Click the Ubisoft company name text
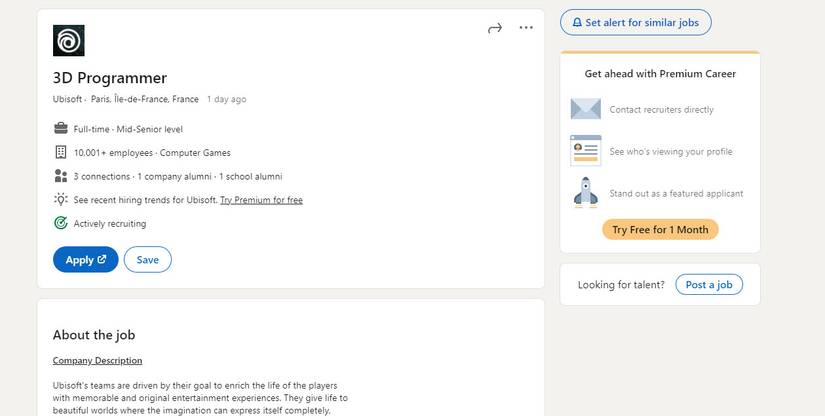Viewport: 825px width, 416px height. [67, 99]
